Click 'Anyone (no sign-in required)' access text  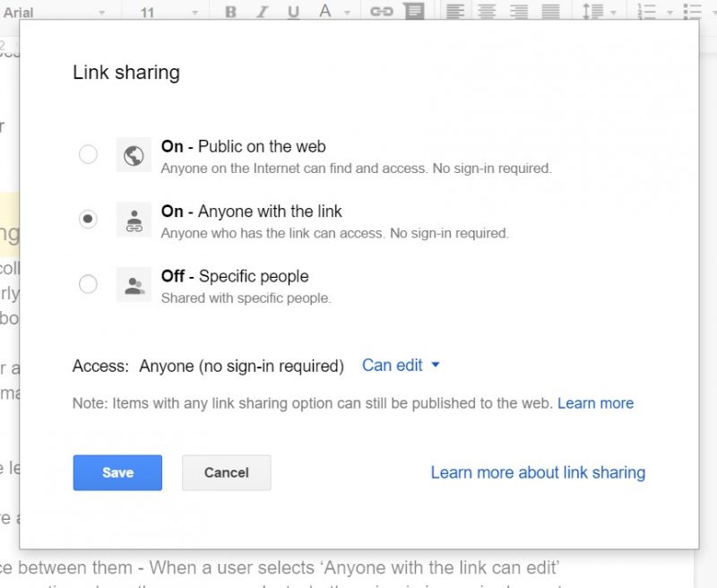point(241,367)
